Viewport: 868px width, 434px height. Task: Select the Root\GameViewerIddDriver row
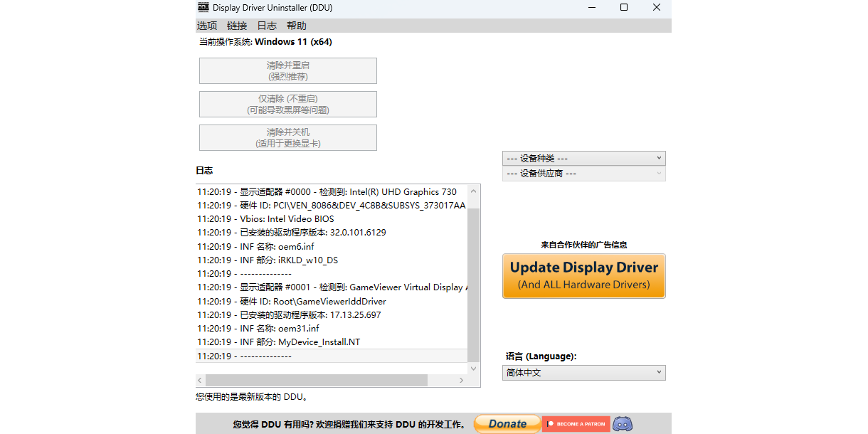(332, 301)
